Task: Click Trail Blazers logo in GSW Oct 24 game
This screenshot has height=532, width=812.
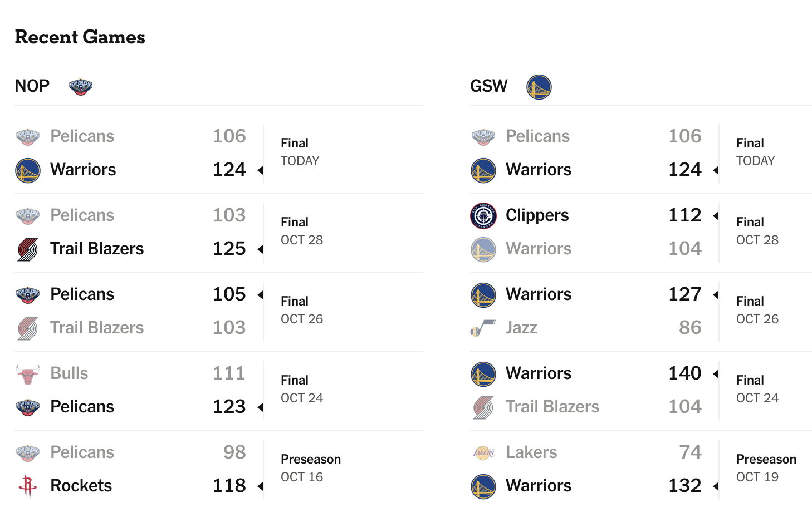Action: [x=483, y=408]
